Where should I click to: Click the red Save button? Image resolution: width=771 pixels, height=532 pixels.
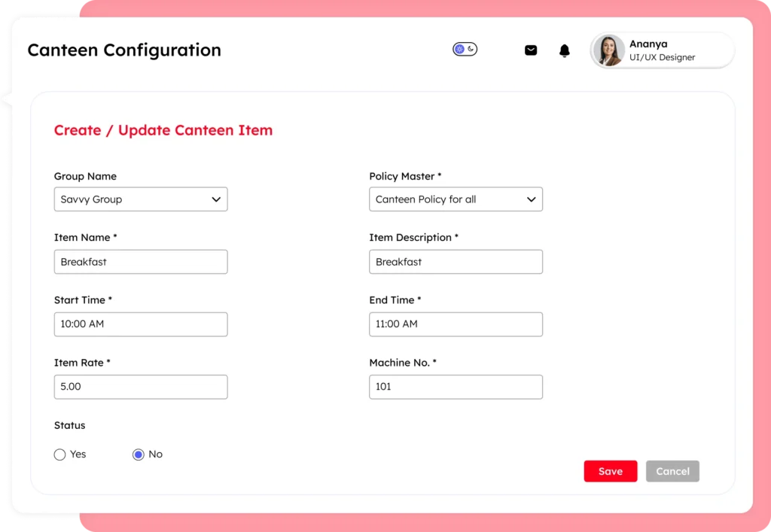pyautogui.click(x=610, y=471)
